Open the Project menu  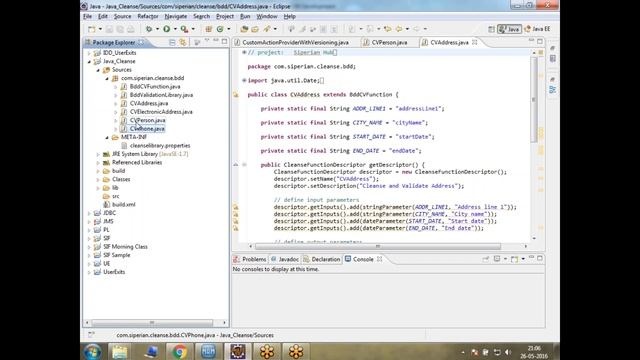[224, 16]
